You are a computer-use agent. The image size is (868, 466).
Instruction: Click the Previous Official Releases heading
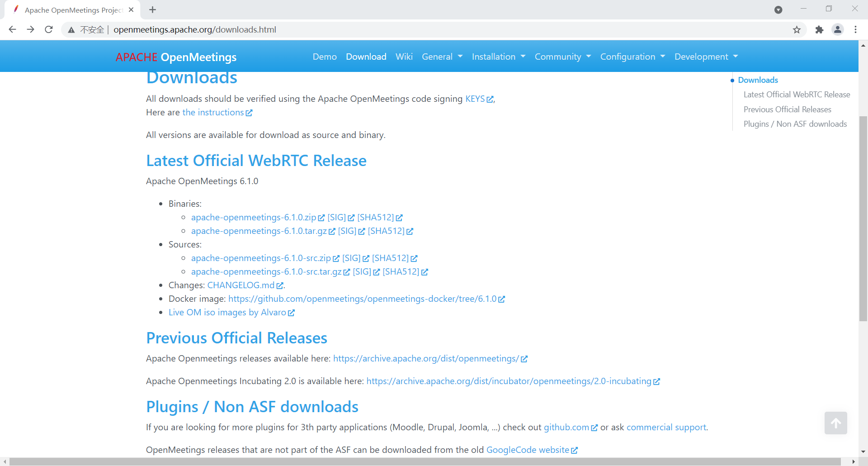[x=236, y=338]
